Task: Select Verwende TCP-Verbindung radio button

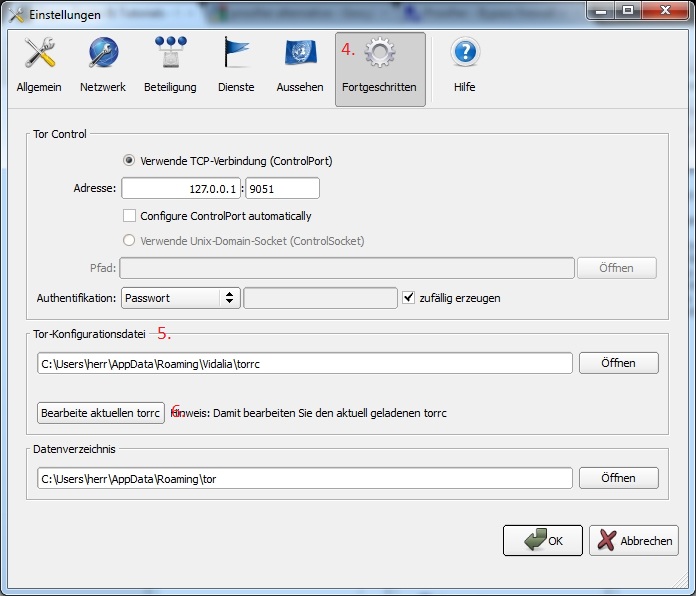Action: [128, 160]
